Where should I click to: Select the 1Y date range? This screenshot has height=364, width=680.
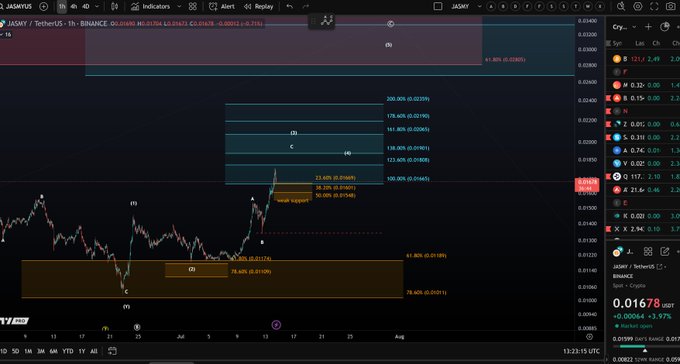[82, 351]
